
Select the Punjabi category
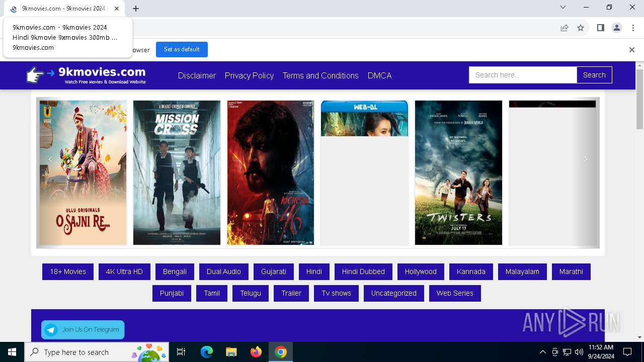172,293
